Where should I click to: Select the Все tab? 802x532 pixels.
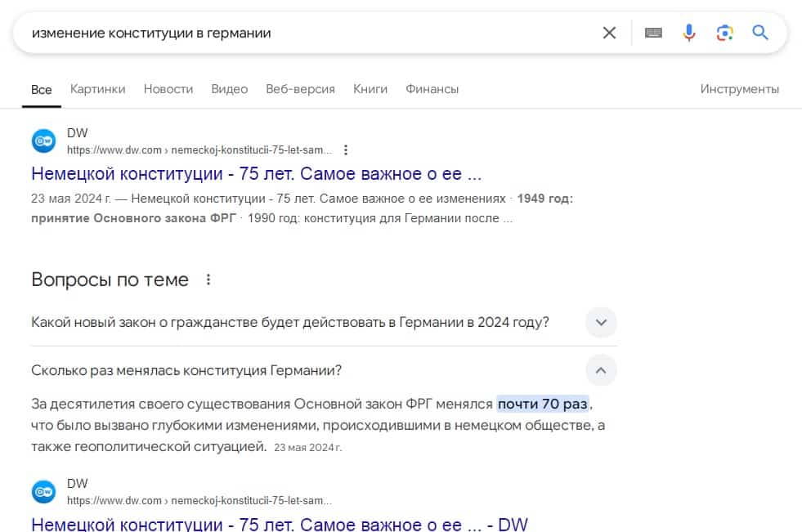(42, 89)
